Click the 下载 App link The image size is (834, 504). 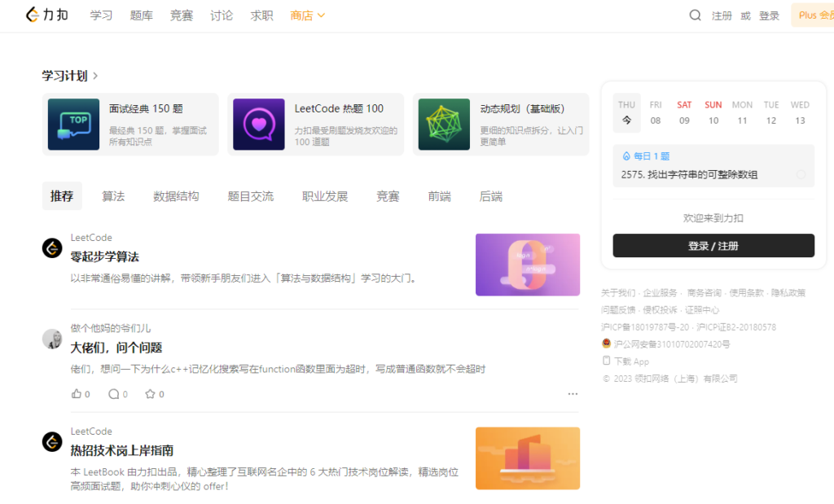[x=631, y=362]
